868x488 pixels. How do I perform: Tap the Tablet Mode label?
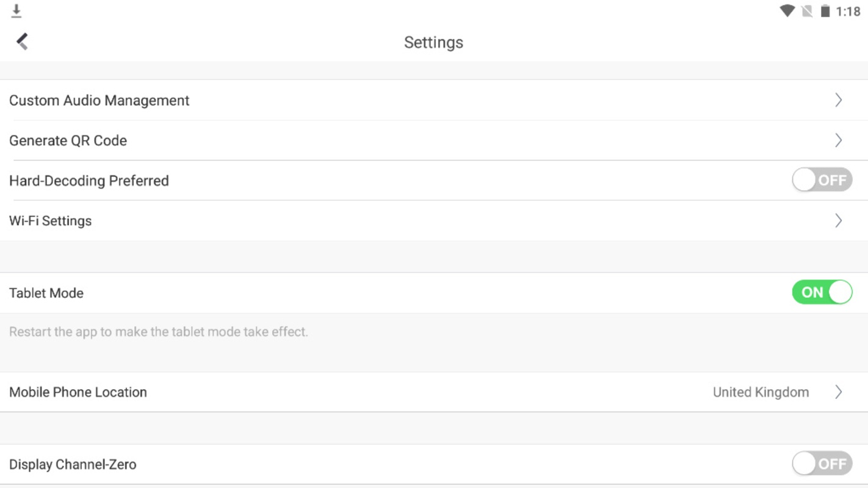(46, 293)
